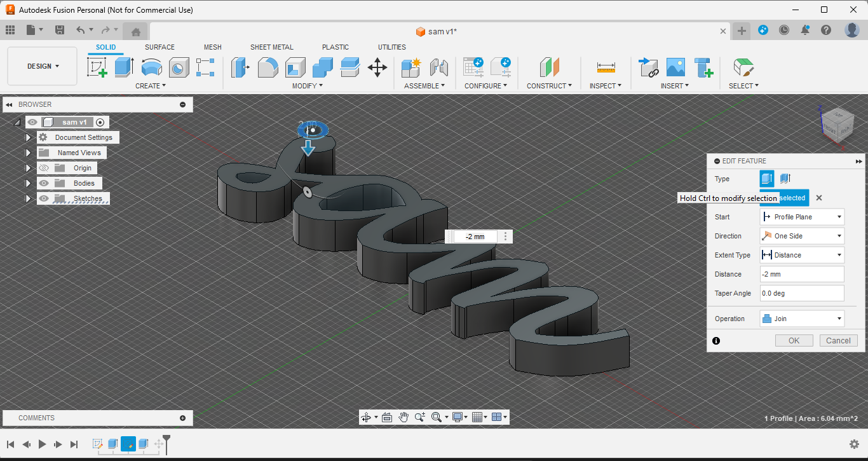Screen dimensions: 868x461
Task: Select the Rectangular Pattern tool
Action: point(205,67)
